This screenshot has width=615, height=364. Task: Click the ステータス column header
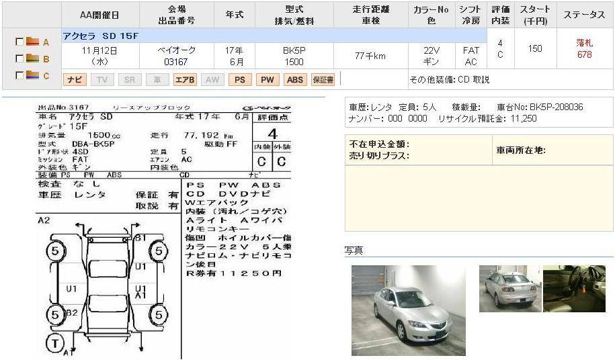584,15
